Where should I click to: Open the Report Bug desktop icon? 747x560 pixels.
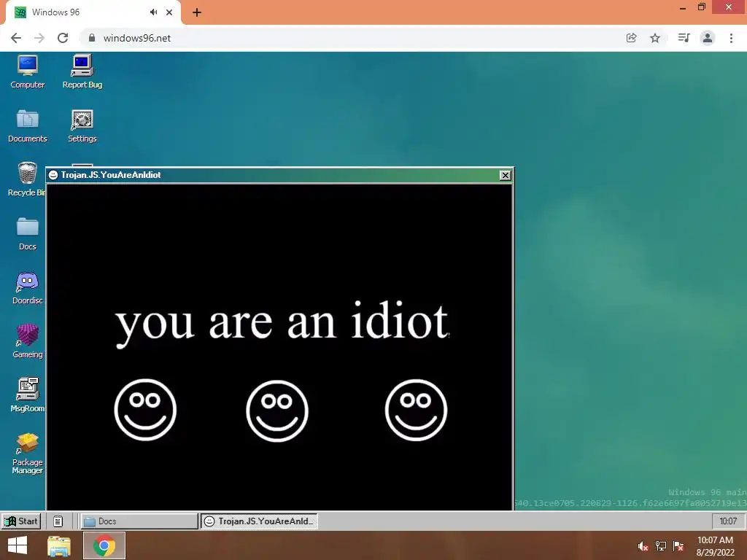(x=82, y=72)
